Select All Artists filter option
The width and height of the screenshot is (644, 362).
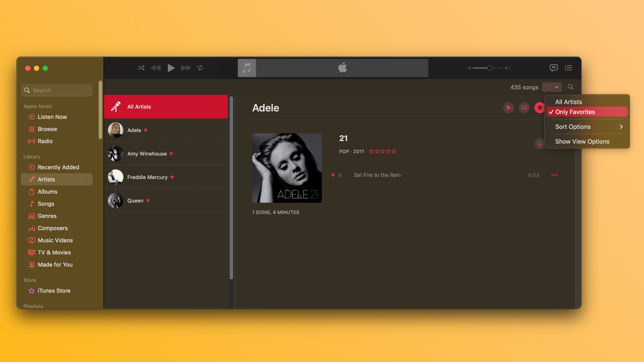click(569, 101)
